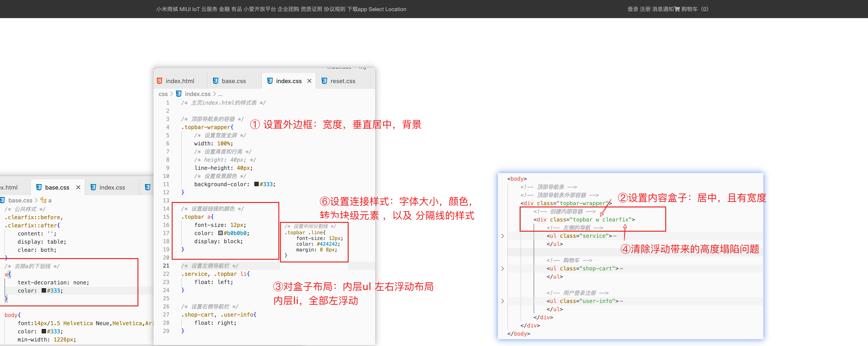The height and width of the screenshot is (346, 868).
Task: Open the 小米商城 link
Action: click(x=167, y=9)
